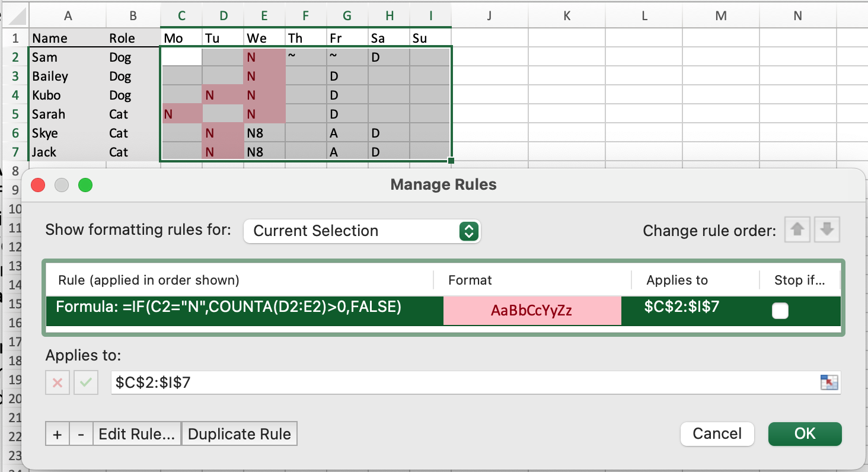Confirm changes with the OK button
Image resolution: width=868 pixels, height=472 pixels.
point(805,433)
